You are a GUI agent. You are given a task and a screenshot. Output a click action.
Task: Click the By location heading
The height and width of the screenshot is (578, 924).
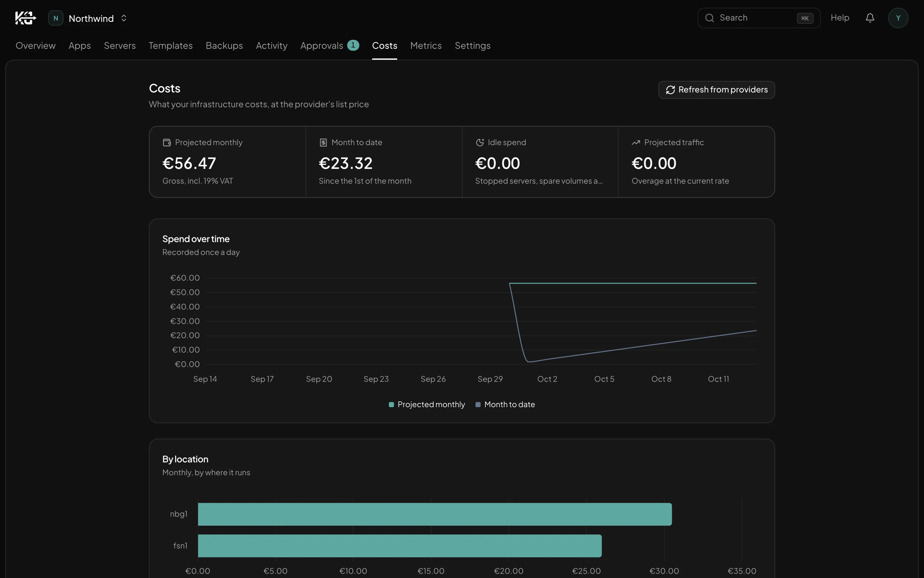[185, 459]
